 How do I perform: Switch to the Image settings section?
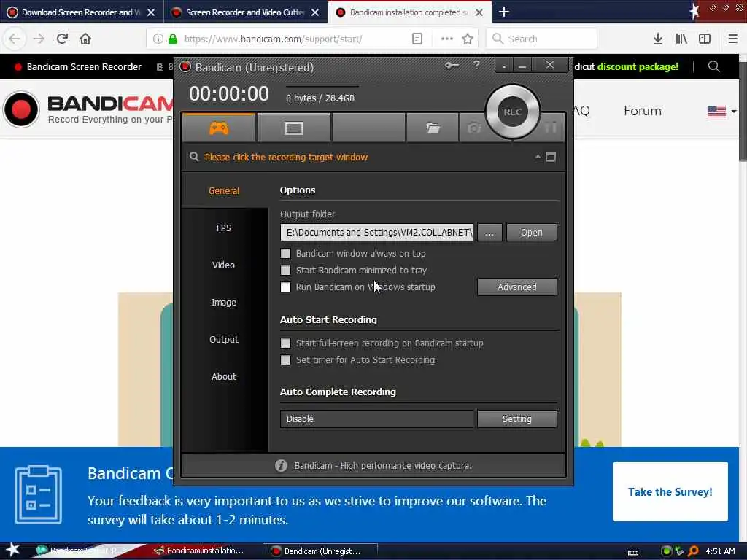224,302
